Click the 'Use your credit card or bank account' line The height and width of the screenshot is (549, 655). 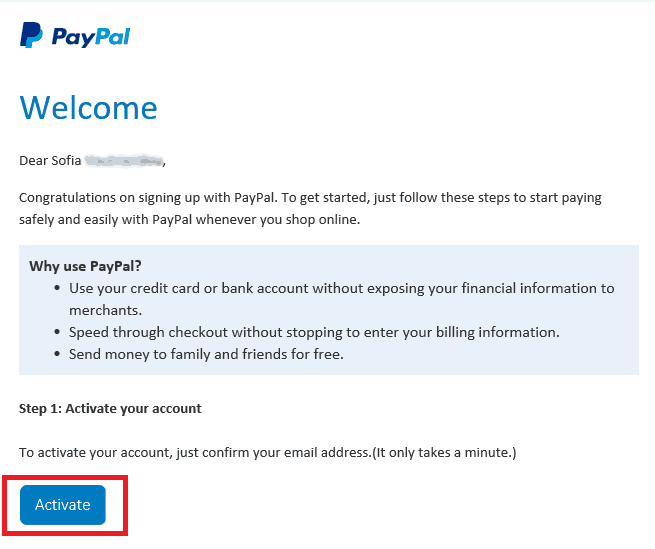pos(341,288)
